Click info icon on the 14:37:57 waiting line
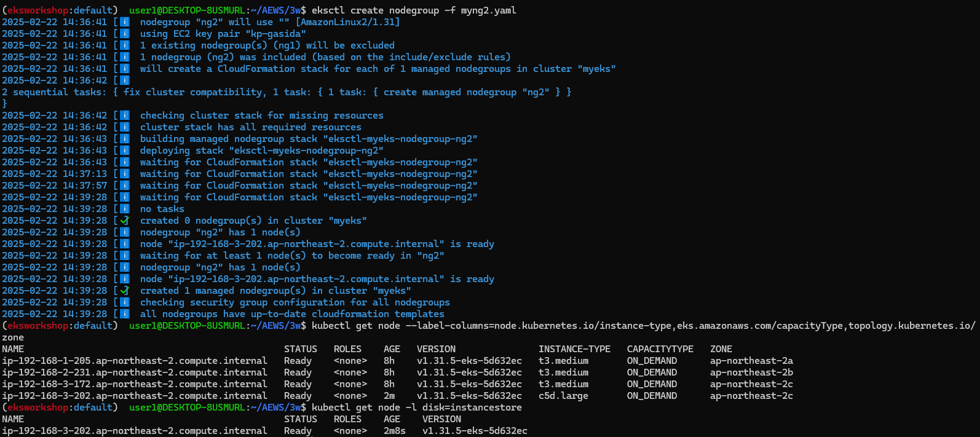The height and width of the screenshot is (437, 980). coord(125,186)
